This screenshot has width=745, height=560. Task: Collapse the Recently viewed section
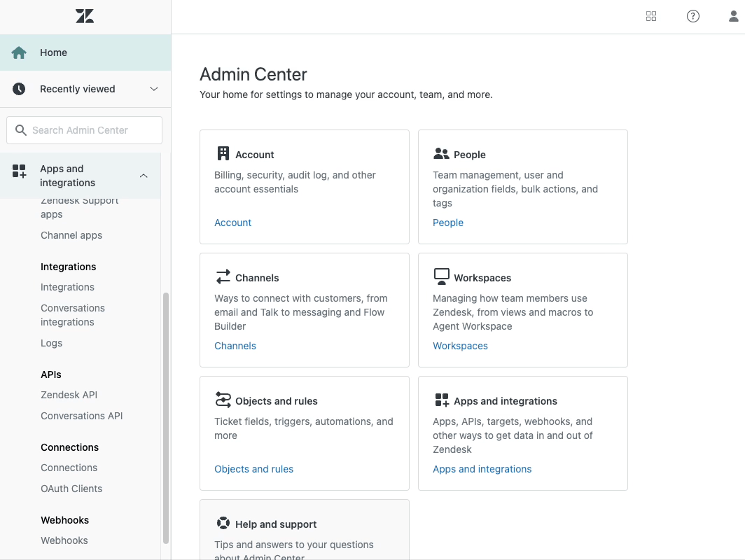coord(154,89)
